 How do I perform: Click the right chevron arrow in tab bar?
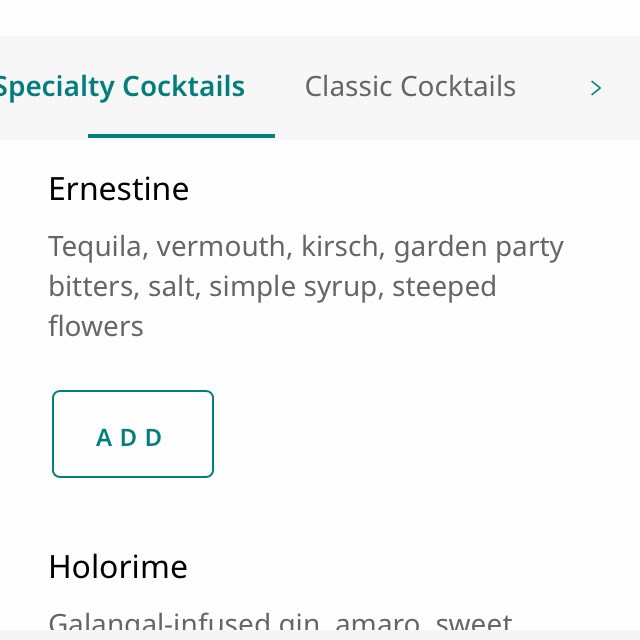pyautogui.click(x=596, y=88)
